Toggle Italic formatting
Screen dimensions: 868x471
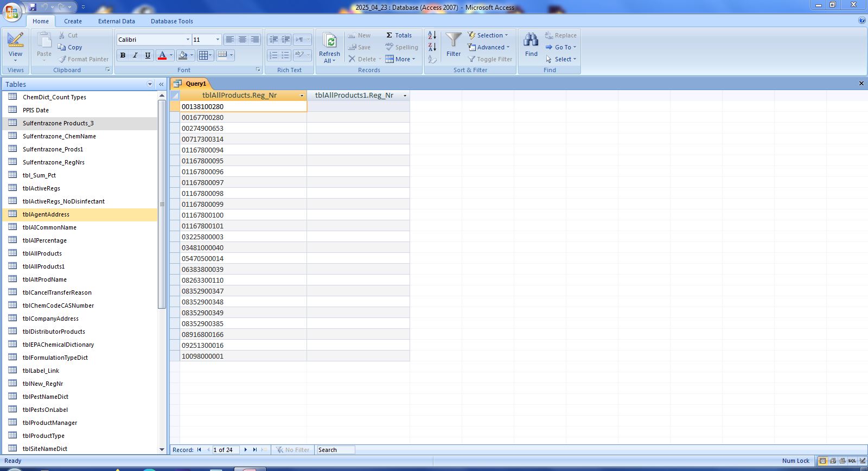click(x=135, y=55)
